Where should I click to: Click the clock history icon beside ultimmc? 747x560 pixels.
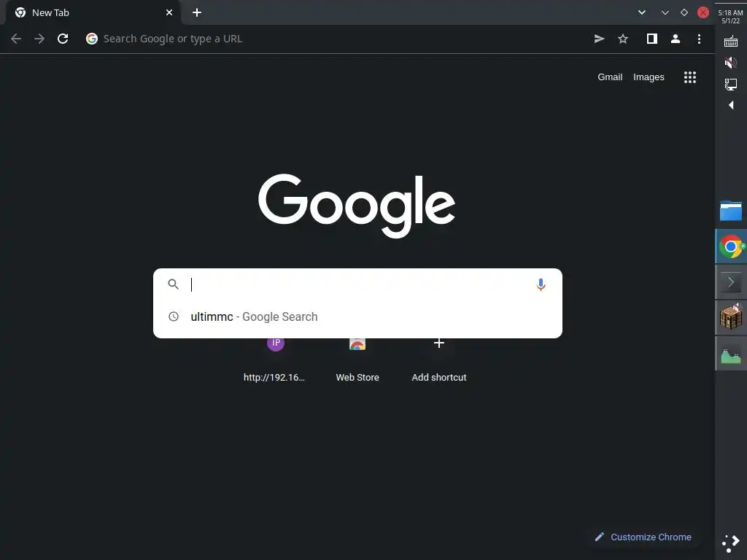[174, 316]
